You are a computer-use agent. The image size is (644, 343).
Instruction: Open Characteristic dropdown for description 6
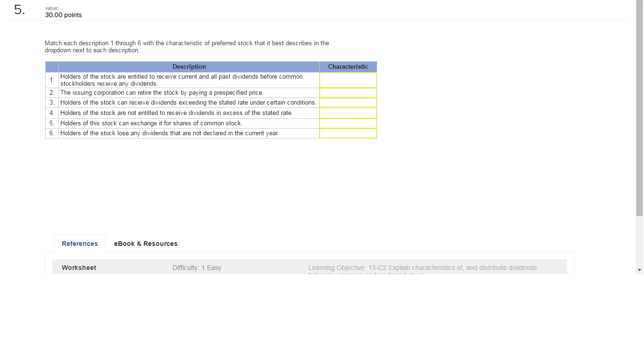click(348, 133)
